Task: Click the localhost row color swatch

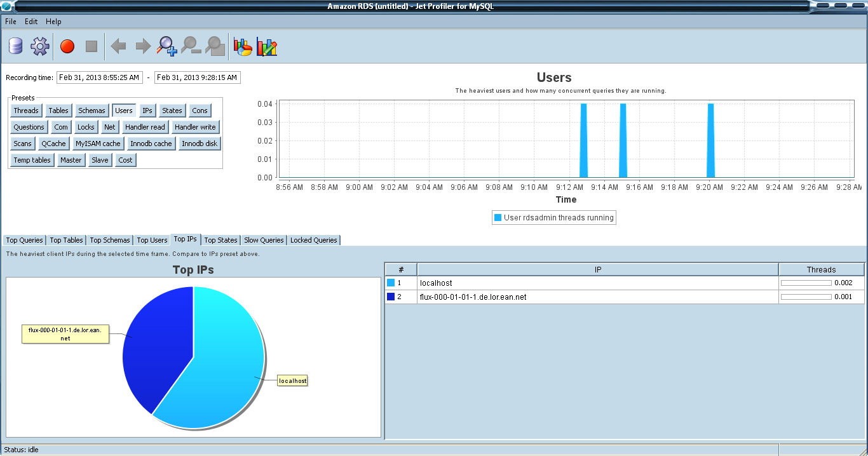Action: [x=391, y=283]
